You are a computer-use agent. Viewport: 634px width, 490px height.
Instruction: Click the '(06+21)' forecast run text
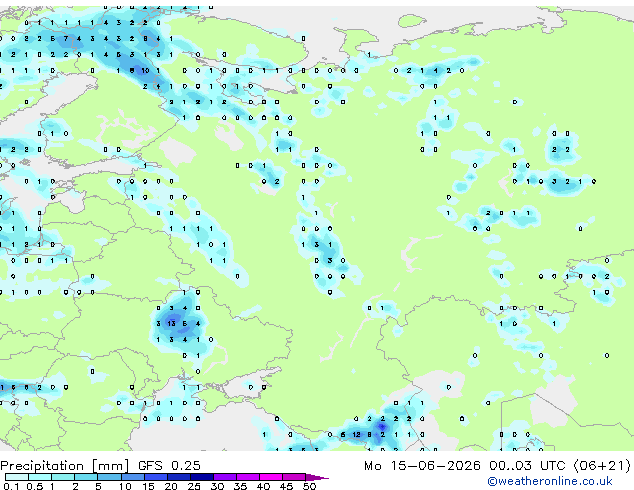click(602, 466)
